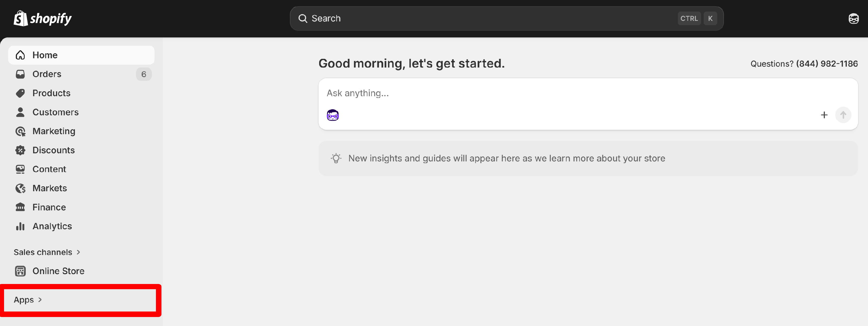Click the plus attachment icon in the chat box
The image size is (868, 326).
824,115
